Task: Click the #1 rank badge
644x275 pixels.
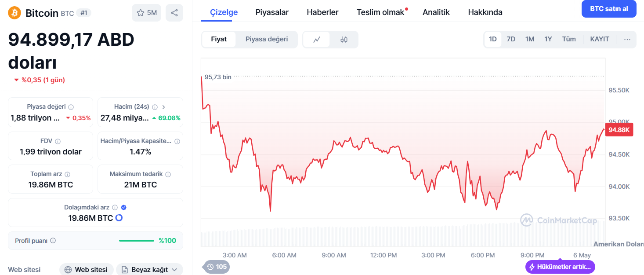Action: [84, 13]
